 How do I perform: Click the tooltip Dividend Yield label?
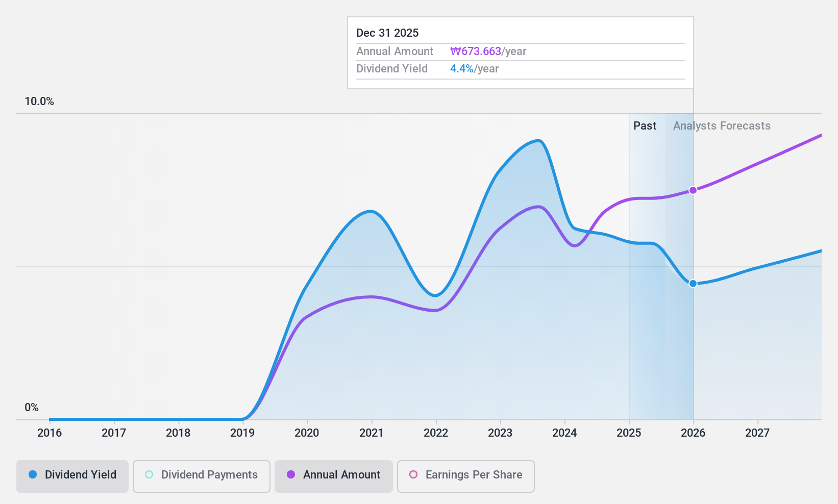392,69
